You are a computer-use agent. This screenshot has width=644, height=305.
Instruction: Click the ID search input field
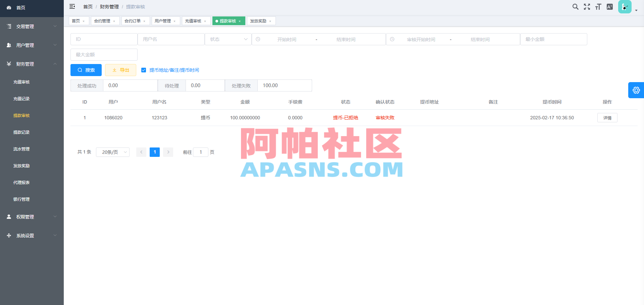pyautogui.click(x=104, y=39)
